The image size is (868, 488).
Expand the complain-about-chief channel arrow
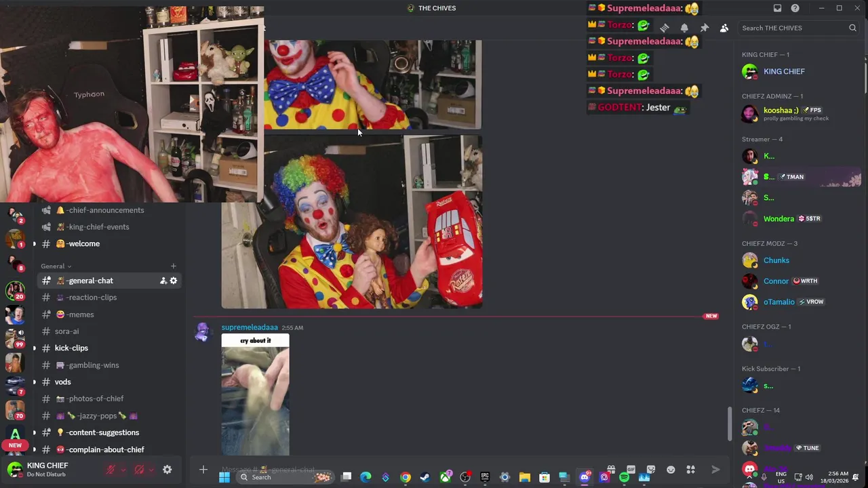[x=35, y=449]
